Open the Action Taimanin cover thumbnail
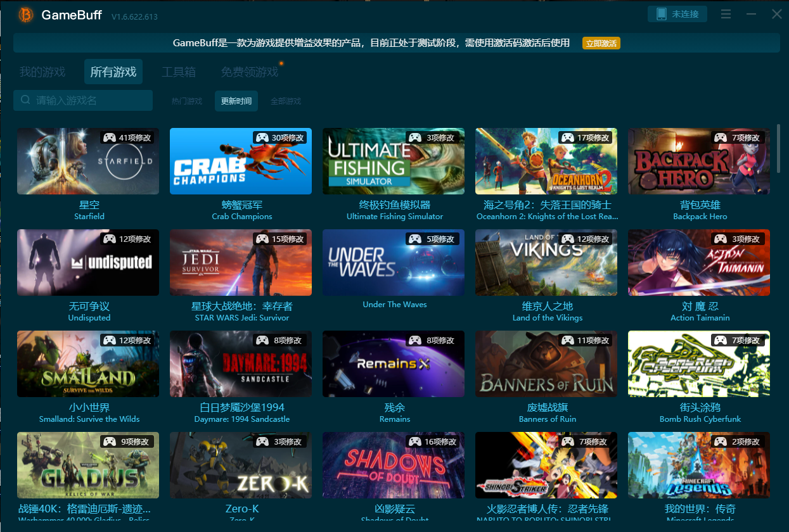Screen dimensions: 789x532 coord(699,263)
